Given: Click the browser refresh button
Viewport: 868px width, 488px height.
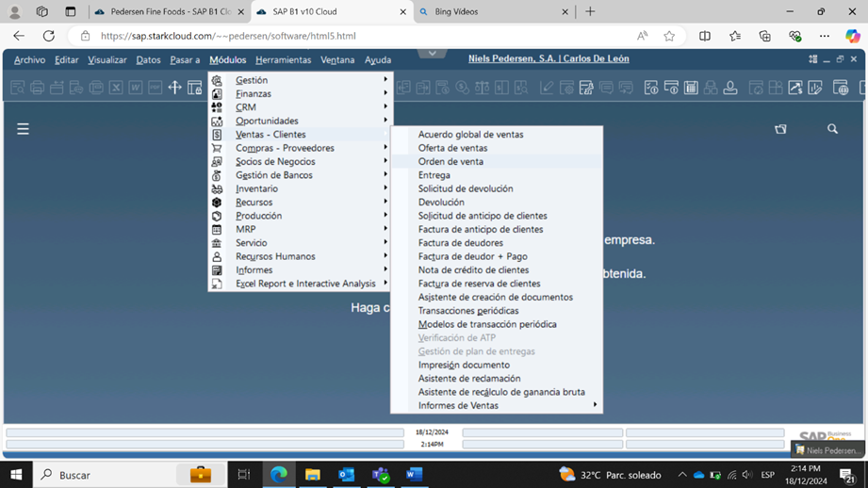Looking at the screenshot, I should (x=49, y=36).
